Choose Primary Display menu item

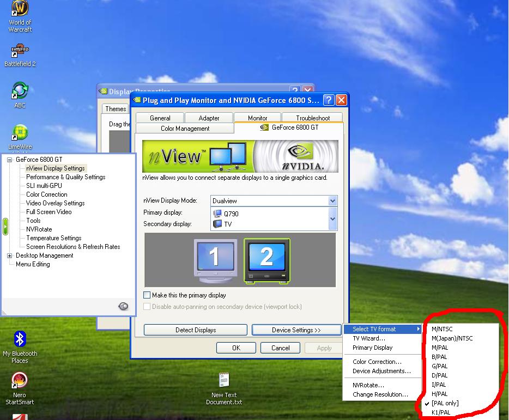pyautogui.click(x=382, y=348)
